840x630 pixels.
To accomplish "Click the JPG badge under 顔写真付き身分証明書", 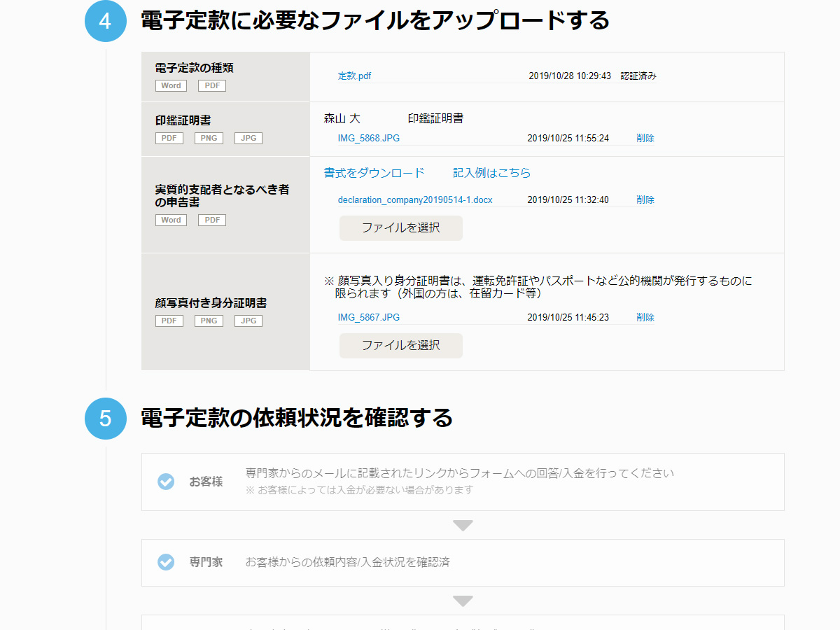I will click(x=248, y=320).
